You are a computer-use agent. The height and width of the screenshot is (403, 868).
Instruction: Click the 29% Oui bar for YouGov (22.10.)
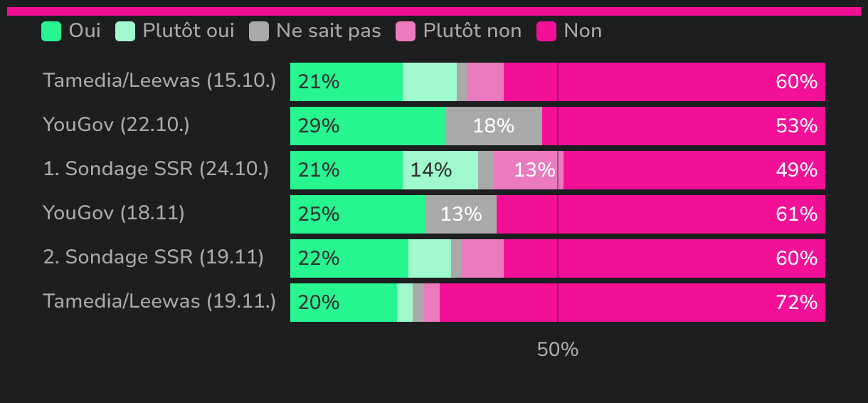pos(368,126)
